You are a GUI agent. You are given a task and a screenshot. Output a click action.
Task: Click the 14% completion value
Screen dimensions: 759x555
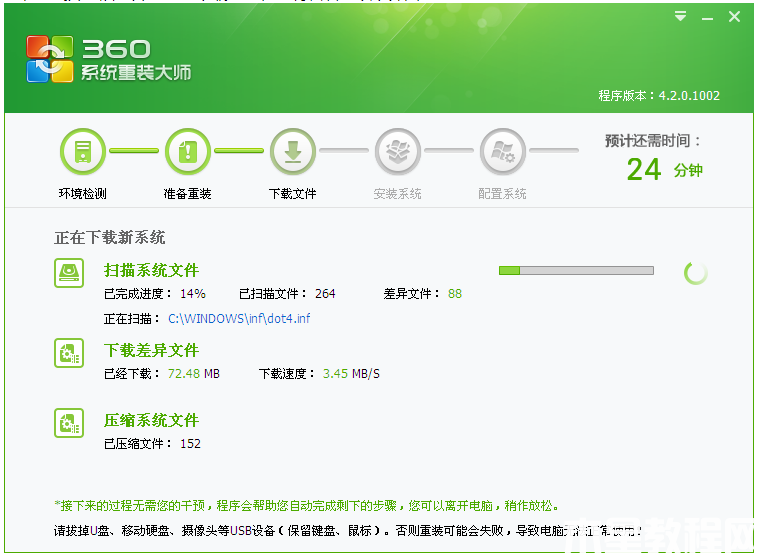click(193, 294)
